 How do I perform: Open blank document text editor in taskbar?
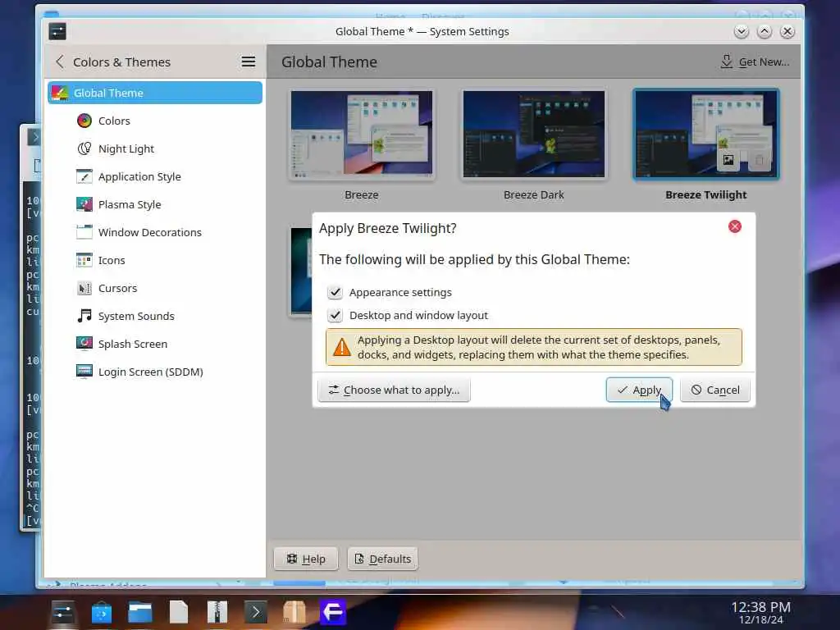point(179,612)
